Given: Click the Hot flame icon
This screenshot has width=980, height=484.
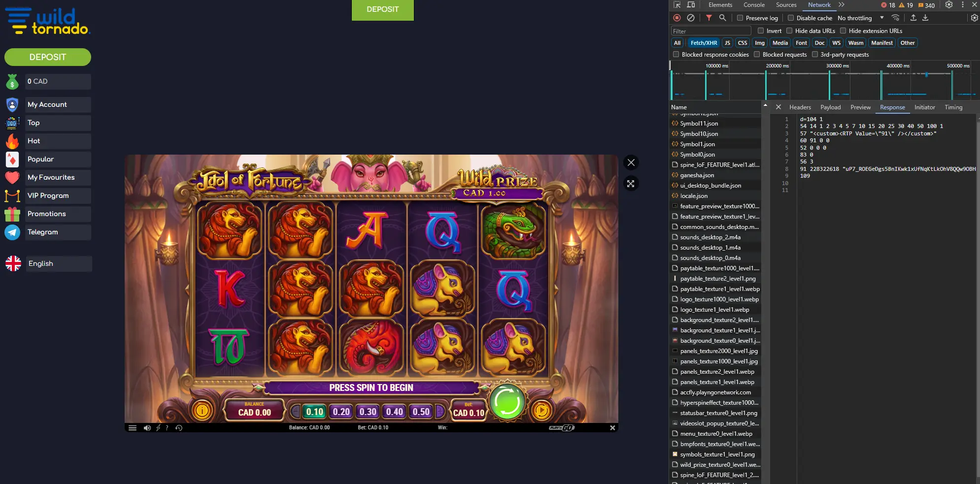Looking at the screenshot, I should click(12, 141).
